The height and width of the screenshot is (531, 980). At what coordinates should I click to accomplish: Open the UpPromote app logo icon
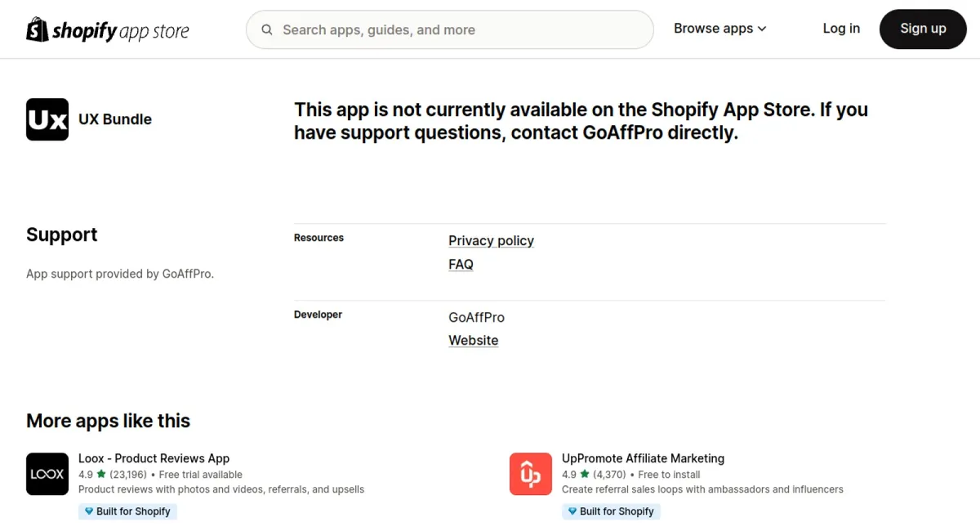coord(531,474)
